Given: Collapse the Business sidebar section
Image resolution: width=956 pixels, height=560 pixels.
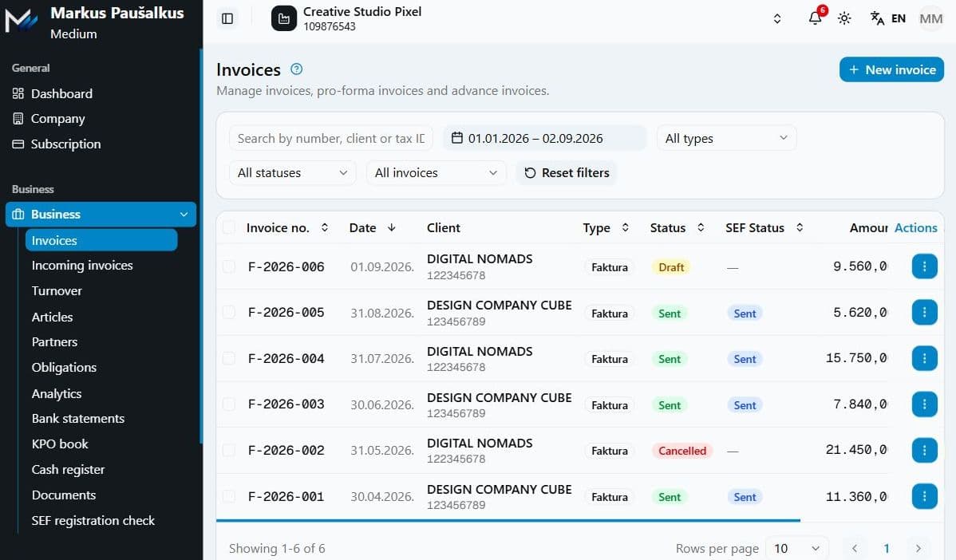Looking at the screenshot, I should (x=101, y=215).
